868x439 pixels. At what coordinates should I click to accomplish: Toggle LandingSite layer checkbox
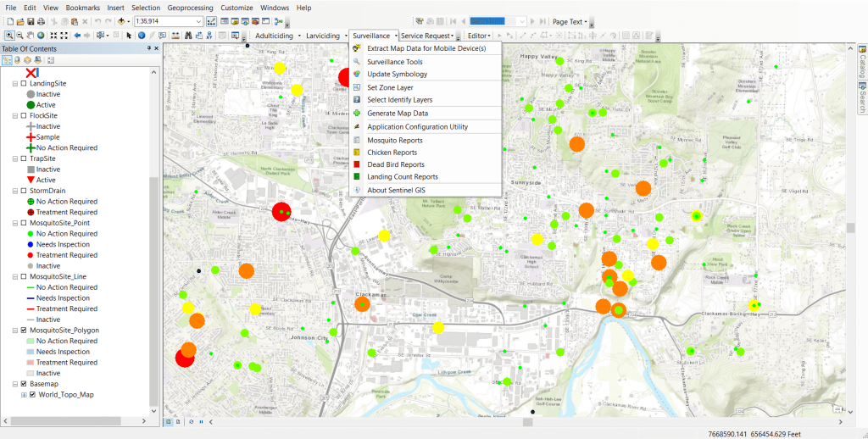click(x=23, y=84)
